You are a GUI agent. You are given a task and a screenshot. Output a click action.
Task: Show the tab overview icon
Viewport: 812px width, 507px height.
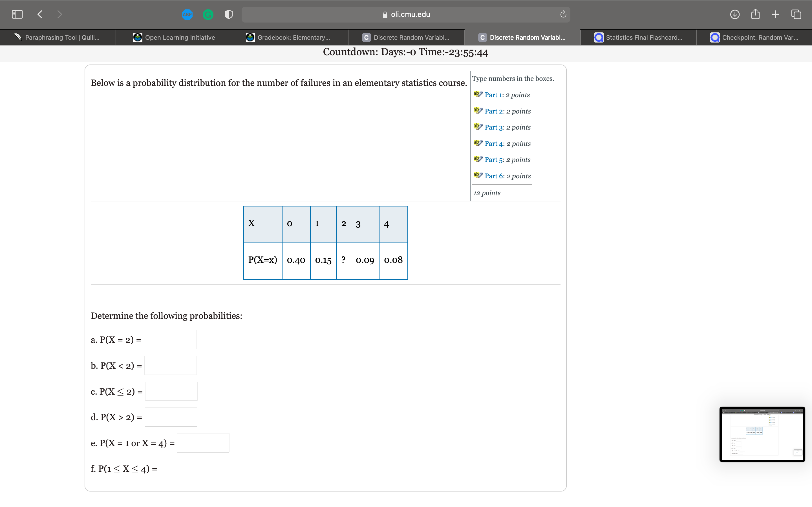pos(796,14)
